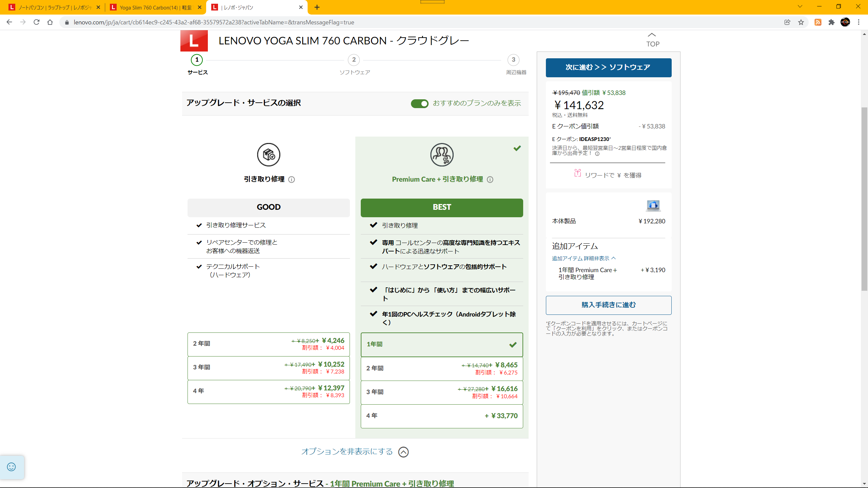Click the ¥141,632 total price
The image size is (868, 488).
(579, 105)
